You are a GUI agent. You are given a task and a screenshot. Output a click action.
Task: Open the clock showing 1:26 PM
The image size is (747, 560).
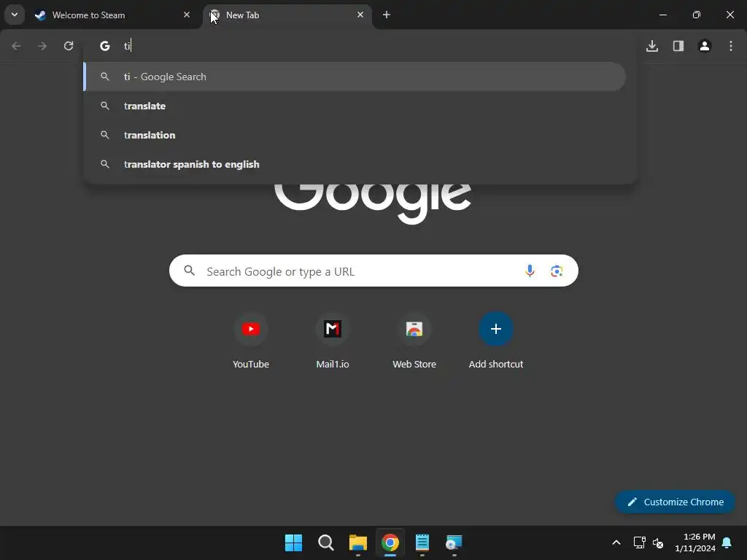click(x=695, y=542)
